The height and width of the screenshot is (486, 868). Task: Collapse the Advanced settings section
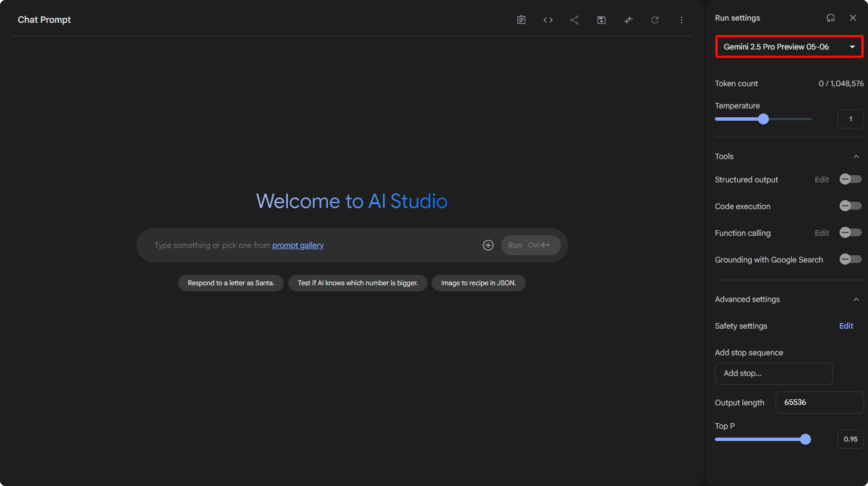tap(856, 300)
